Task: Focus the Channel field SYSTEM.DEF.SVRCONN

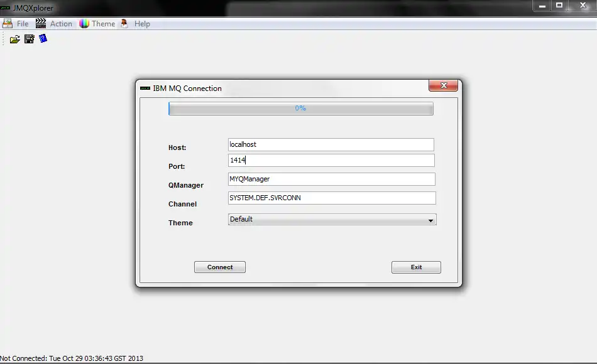Action: tap(332, 198)
